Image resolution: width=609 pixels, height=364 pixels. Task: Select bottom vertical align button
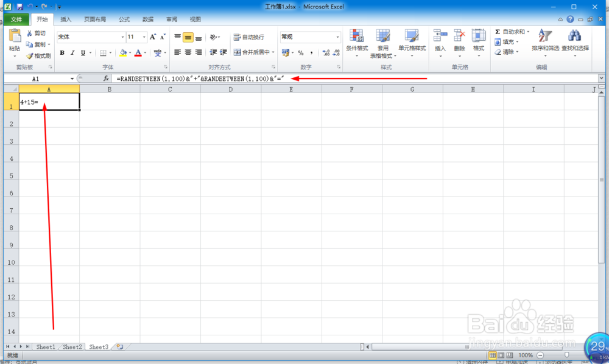coord(199,37)
